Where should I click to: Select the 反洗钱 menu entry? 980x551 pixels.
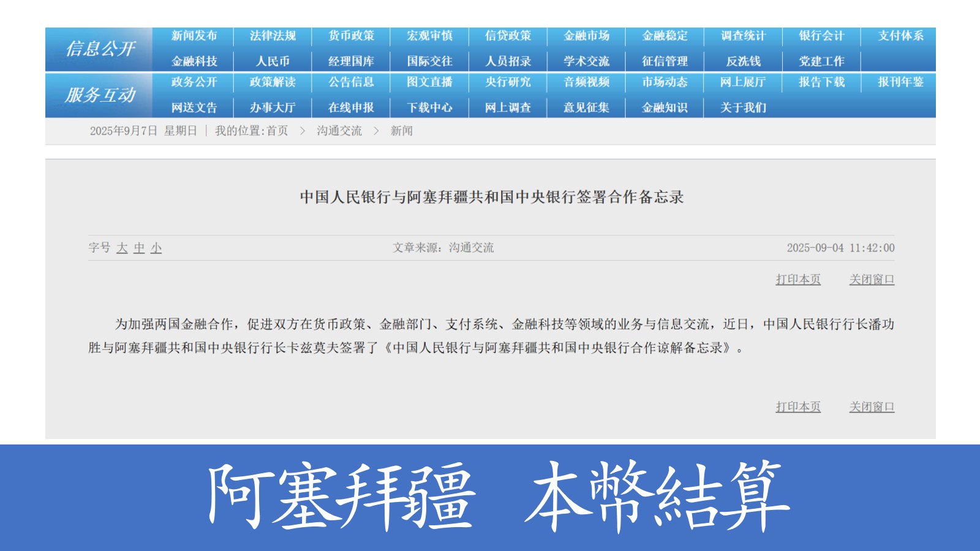pyautogui.click(x=743, y=61)
